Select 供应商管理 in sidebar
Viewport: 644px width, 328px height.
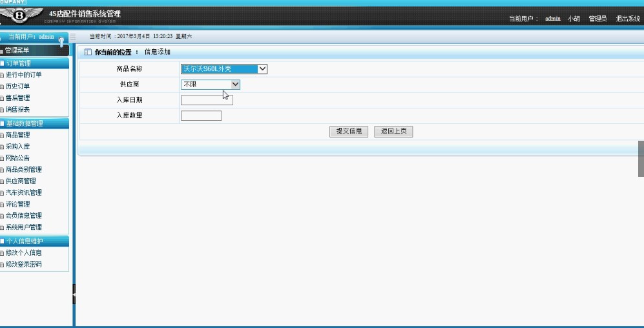(21, 181)
